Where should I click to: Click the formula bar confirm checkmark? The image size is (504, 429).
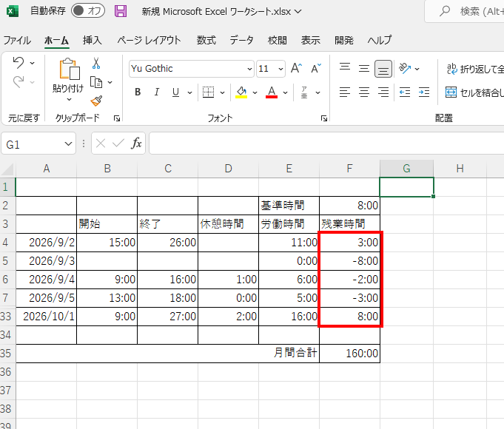tap(118, 143)
